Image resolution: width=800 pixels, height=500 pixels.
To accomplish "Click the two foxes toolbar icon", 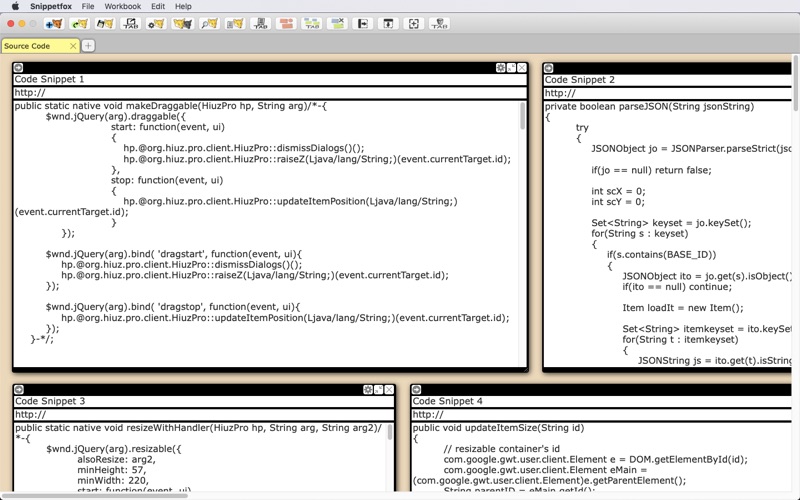I will tap(183, 23).
